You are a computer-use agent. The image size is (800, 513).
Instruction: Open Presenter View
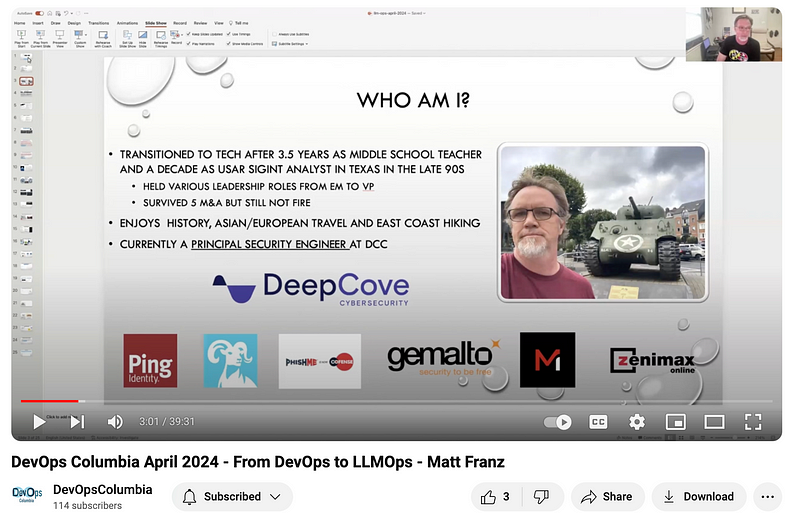(x=60, y=38)
